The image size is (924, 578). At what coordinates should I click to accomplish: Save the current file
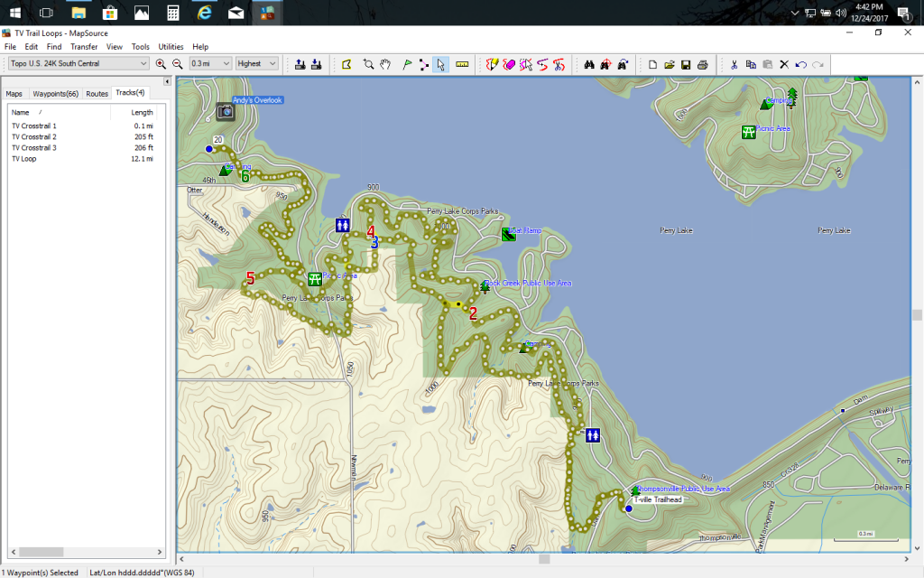(686, 64)
